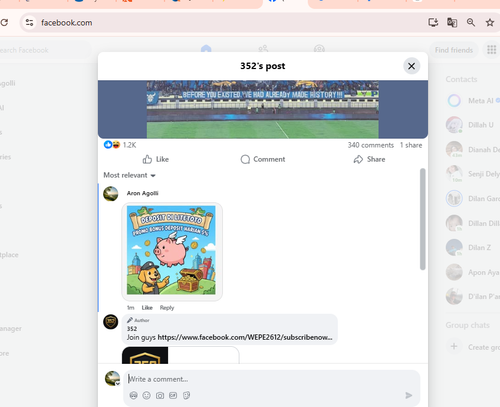Open the 352 author avatar
Image resolution: width=500 pixels, height=407 pixels.
[111, 322]
